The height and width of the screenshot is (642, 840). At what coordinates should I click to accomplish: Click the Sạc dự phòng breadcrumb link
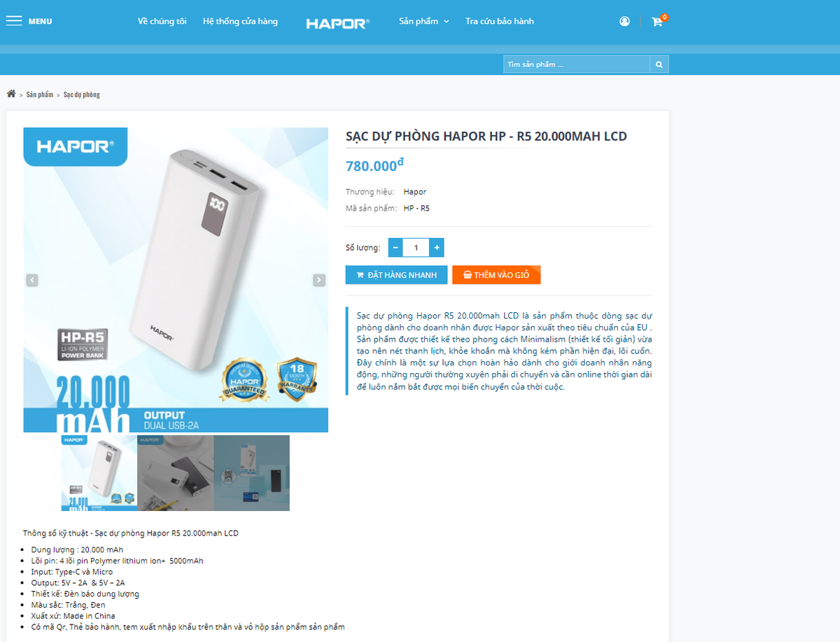82,95
